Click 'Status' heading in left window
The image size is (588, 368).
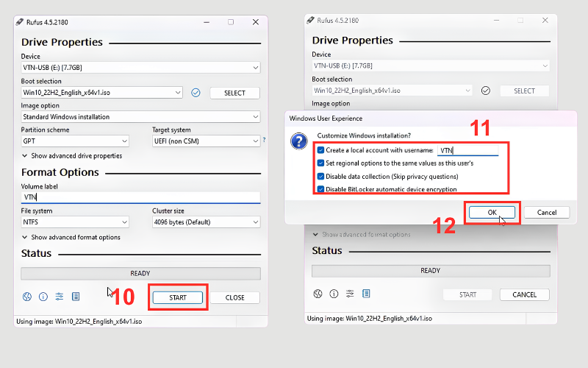coord(36,253)
